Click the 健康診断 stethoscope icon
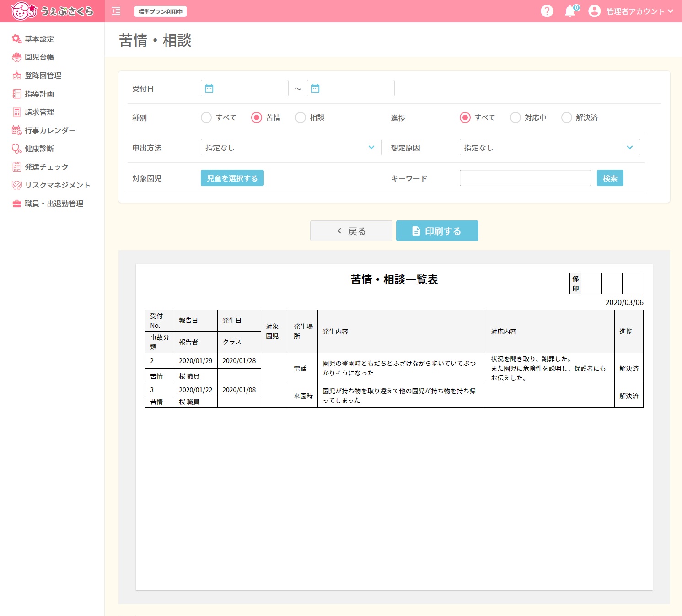Viewport: 682px width, 616px height. 17,149
